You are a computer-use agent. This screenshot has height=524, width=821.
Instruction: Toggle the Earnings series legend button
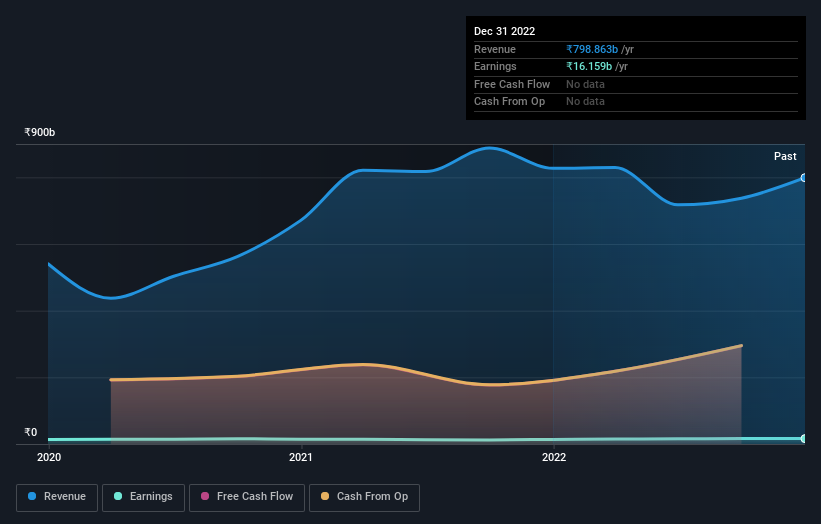(x=143, y=497)
